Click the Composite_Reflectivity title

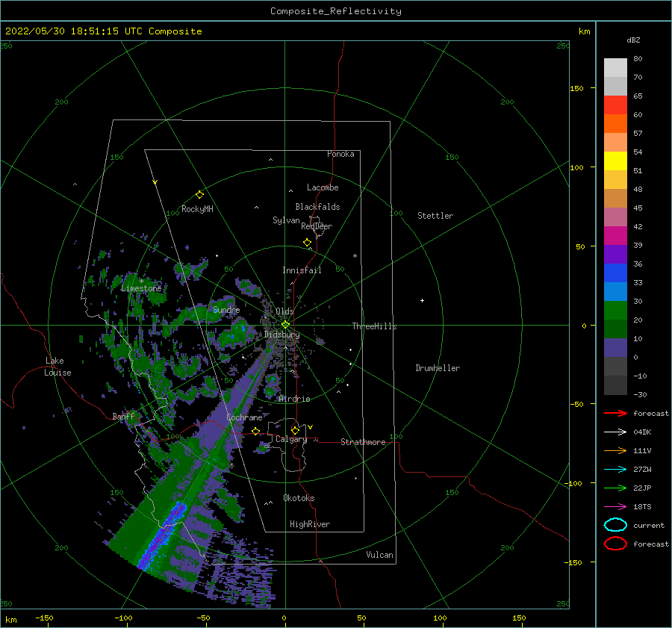336,11
